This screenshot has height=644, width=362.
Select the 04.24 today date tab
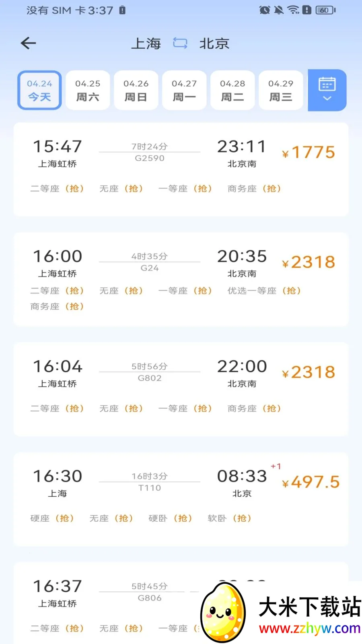click(39, 90)
